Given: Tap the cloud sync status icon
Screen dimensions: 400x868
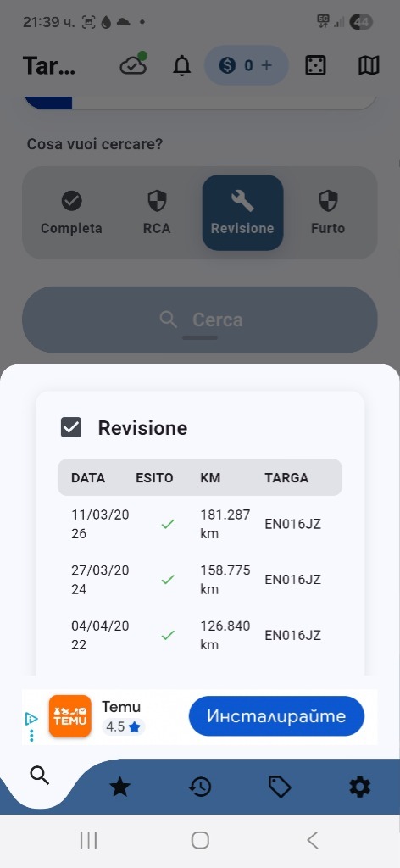Looking at the screenshot, I should click(133, 65).
